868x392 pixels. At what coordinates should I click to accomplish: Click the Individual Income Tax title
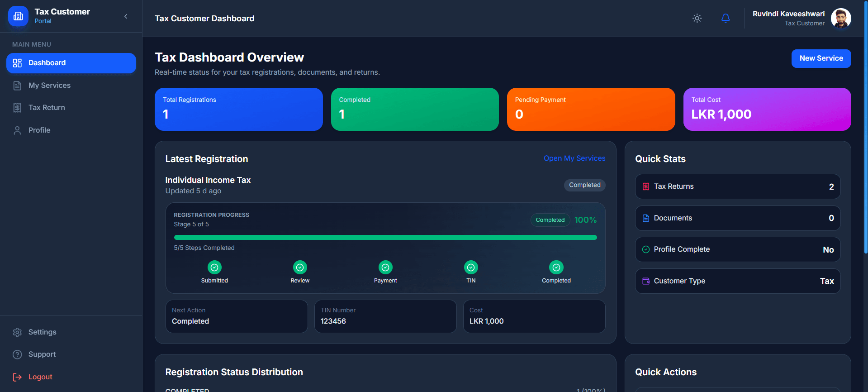tap(208, 180)
